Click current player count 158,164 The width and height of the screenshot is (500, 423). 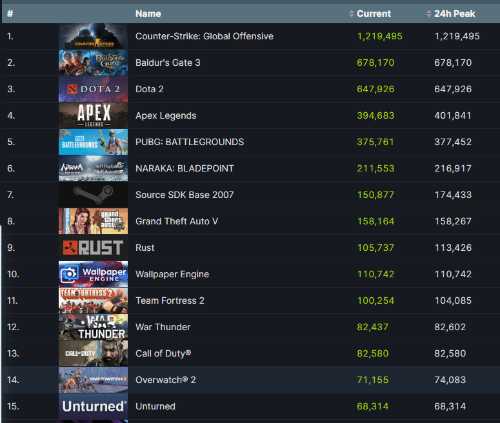click(375, 221)
